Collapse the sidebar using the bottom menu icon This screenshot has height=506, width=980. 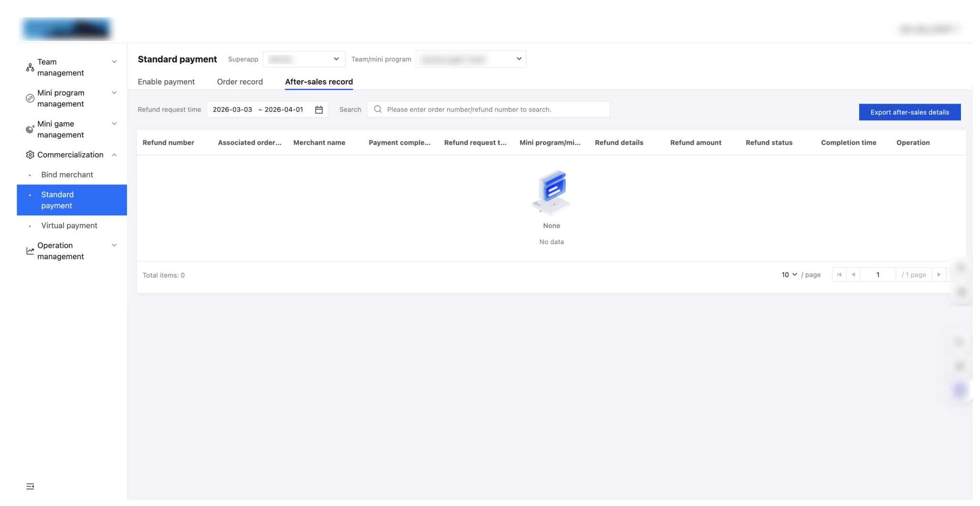(30, 486)
